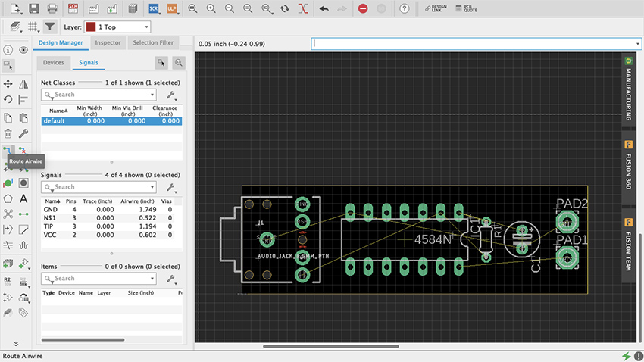Select the Ripup tool with red X
Viewport: 644px width, 362px height.
pyautogui.click(x=23, y=150)
